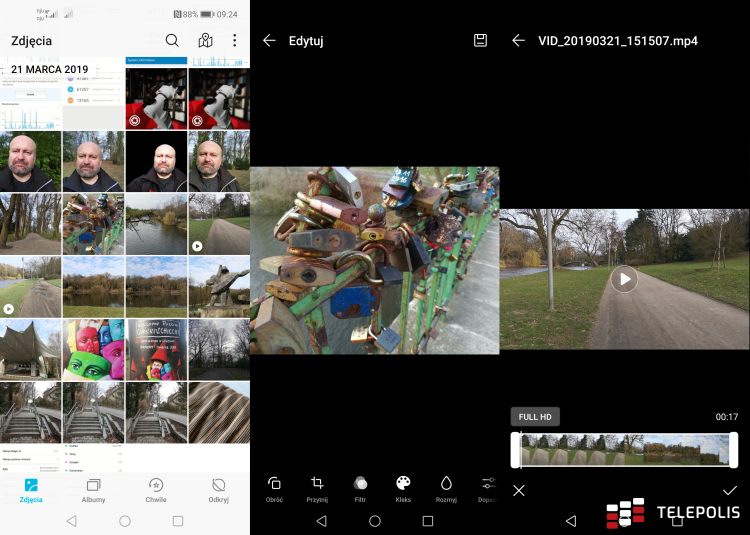
Task: Tap the FULL HD resolution button
Action: tap(534, 417)
